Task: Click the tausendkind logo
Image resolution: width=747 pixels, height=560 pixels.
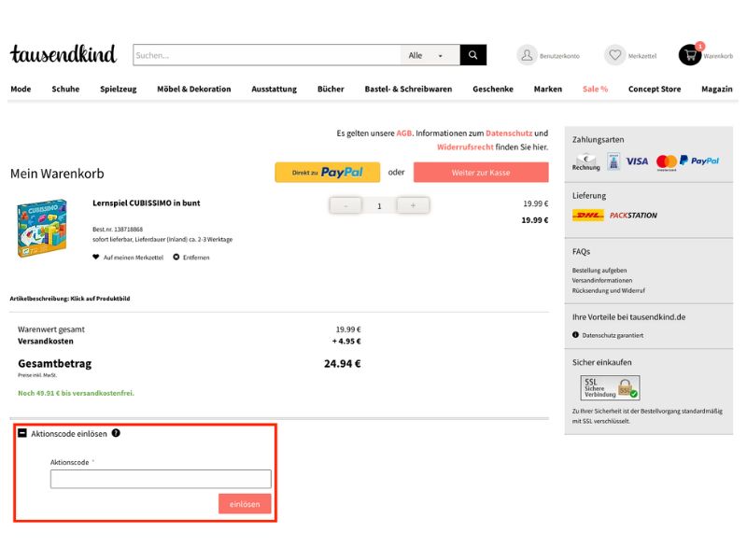Action: (63, 54)
